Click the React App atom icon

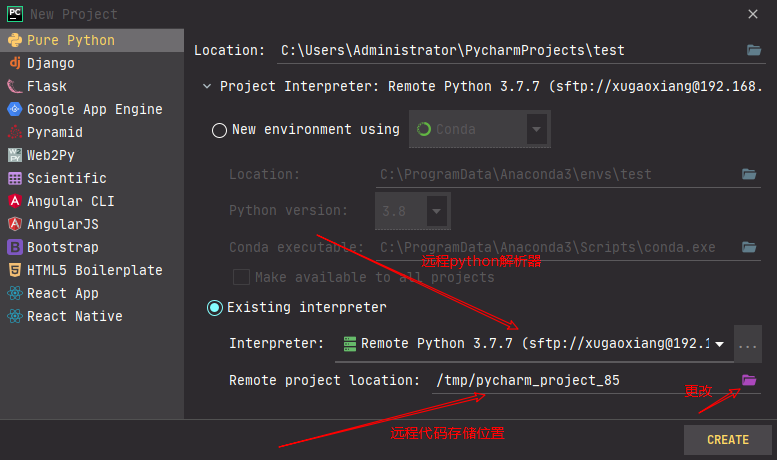[x=15, y=293]
